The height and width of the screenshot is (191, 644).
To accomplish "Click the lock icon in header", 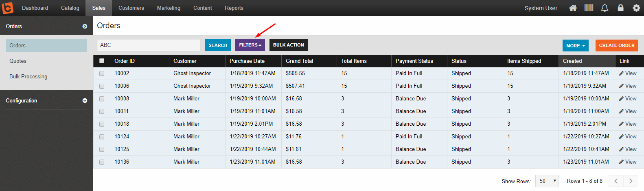I will (x=620, y=8).
